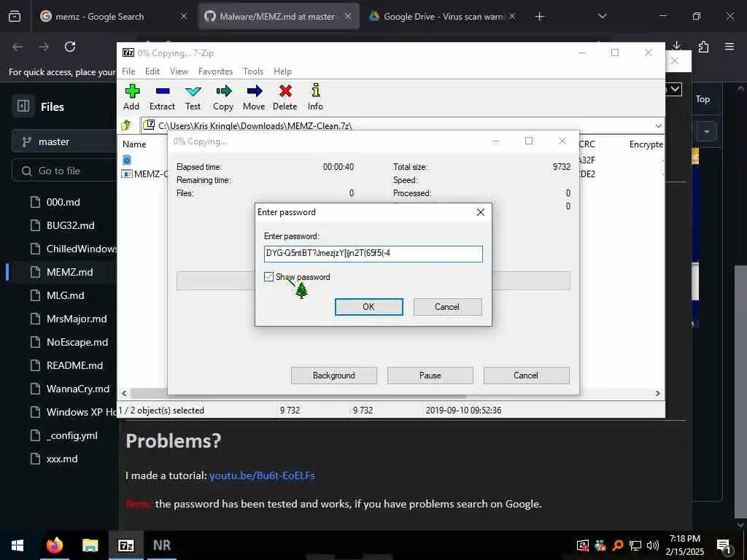747x560 pixels.
Task: Click the Go to file search field
Action: [65, 171]
